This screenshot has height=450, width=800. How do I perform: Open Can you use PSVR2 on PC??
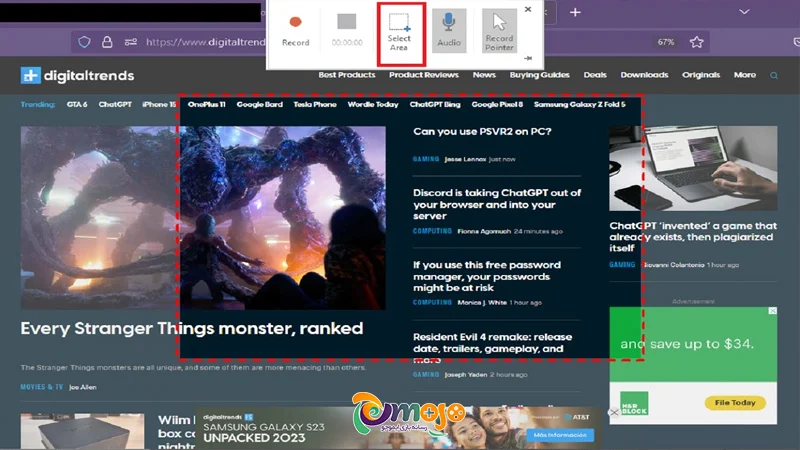(482, 132)
